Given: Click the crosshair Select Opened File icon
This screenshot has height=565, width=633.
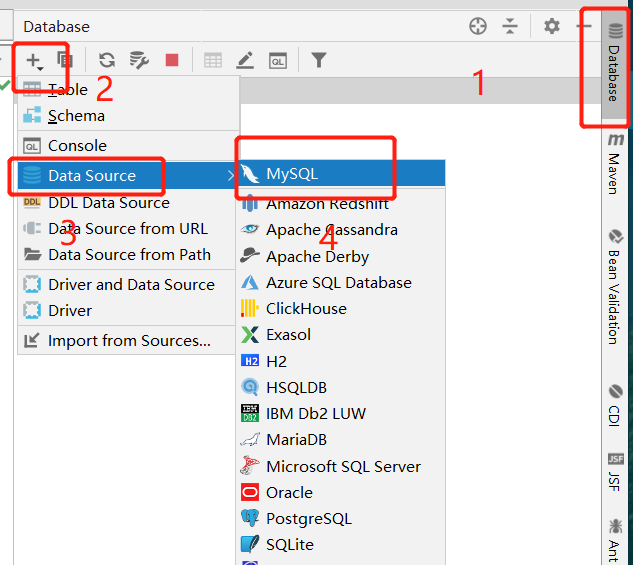Looking at the screenshot, I should coord(478,26).
